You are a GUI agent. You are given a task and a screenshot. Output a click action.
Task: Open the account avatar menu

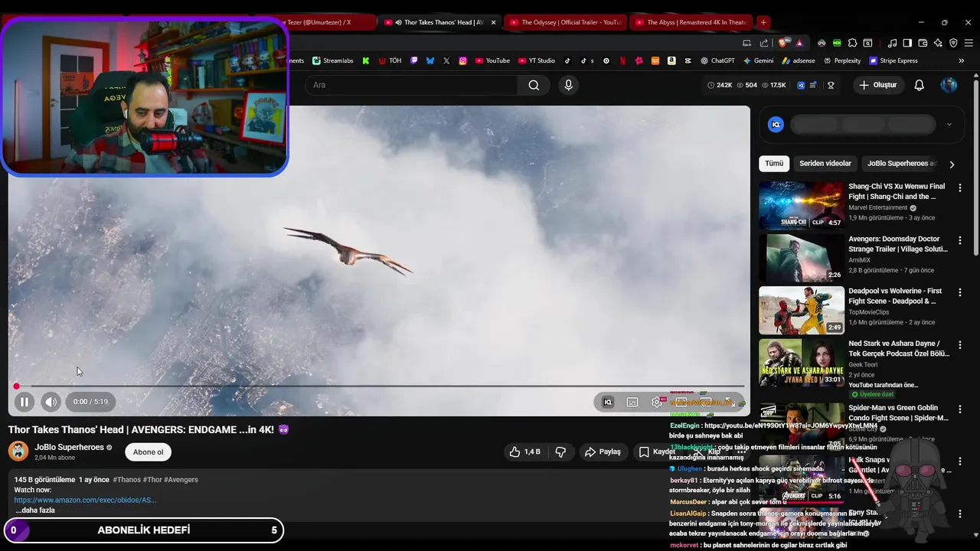tap(949, 85)
